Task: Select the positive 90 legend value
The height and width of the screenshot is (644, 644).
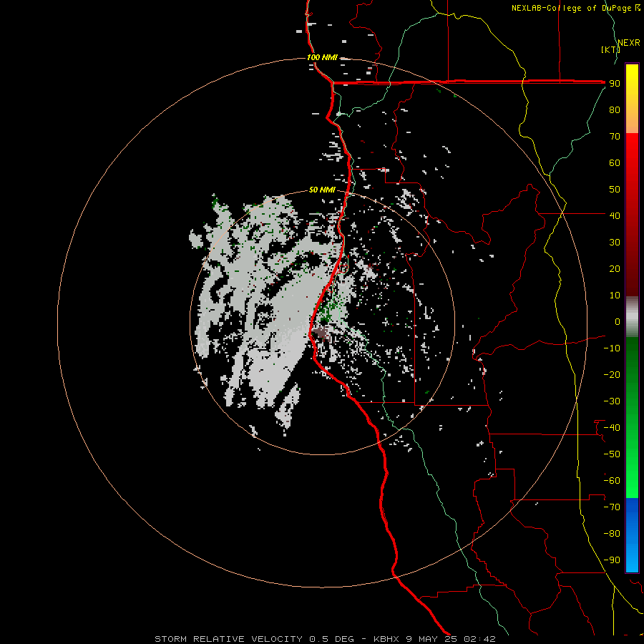Action: pos(615,84)
